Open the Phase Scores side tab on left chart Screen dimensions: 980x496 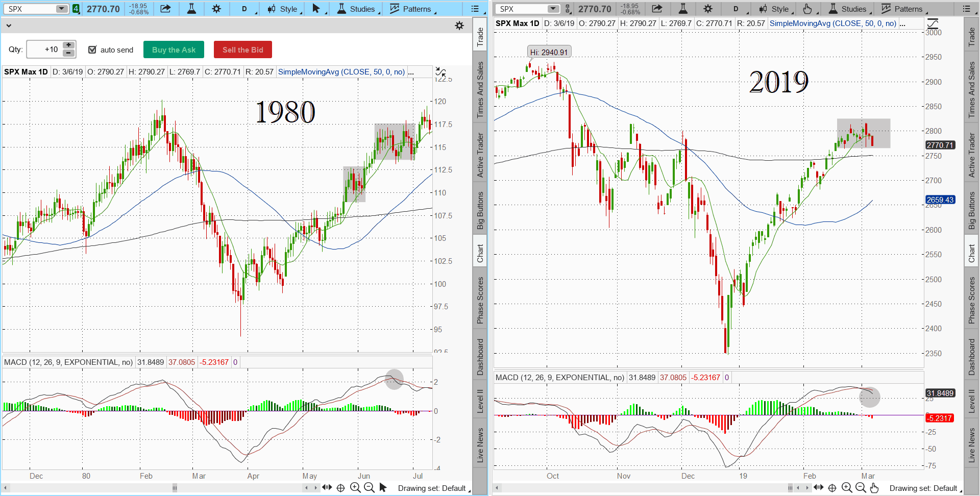[x=480, y=300]
